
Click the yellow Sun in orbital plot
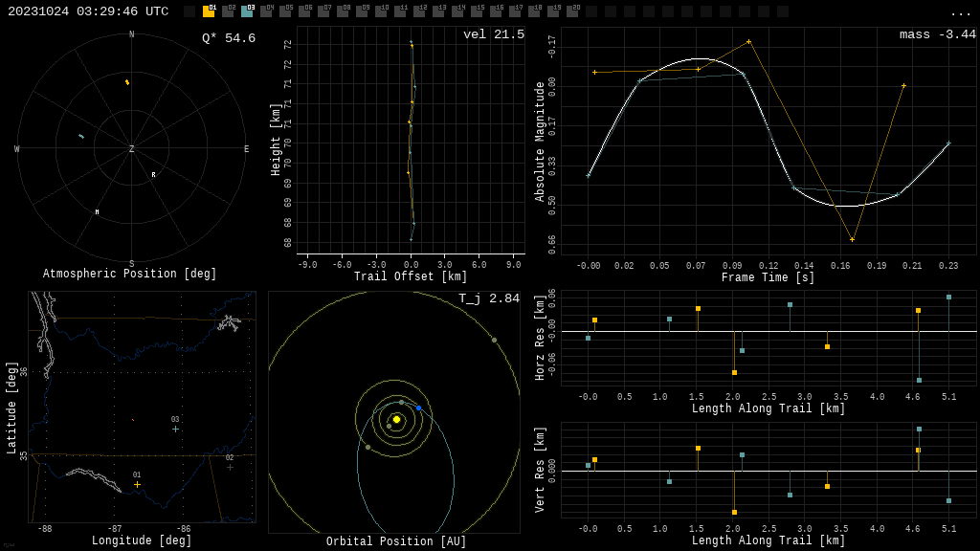(396, 419)
